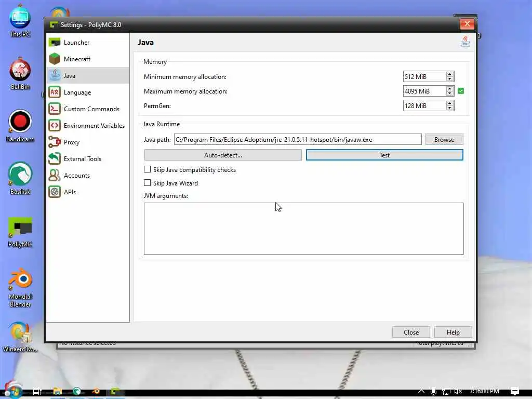Enable Skip Java Wizard checkbox
Image resolution: width=532 pixels, height=399 pixels.
pos(147,183)
